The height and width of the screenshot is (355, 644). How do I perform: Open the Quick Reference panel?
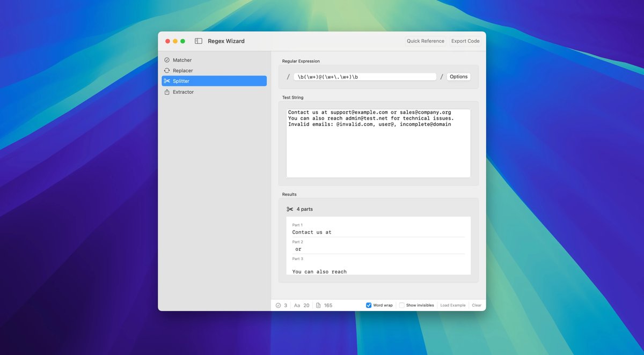(x=425, y=41)
